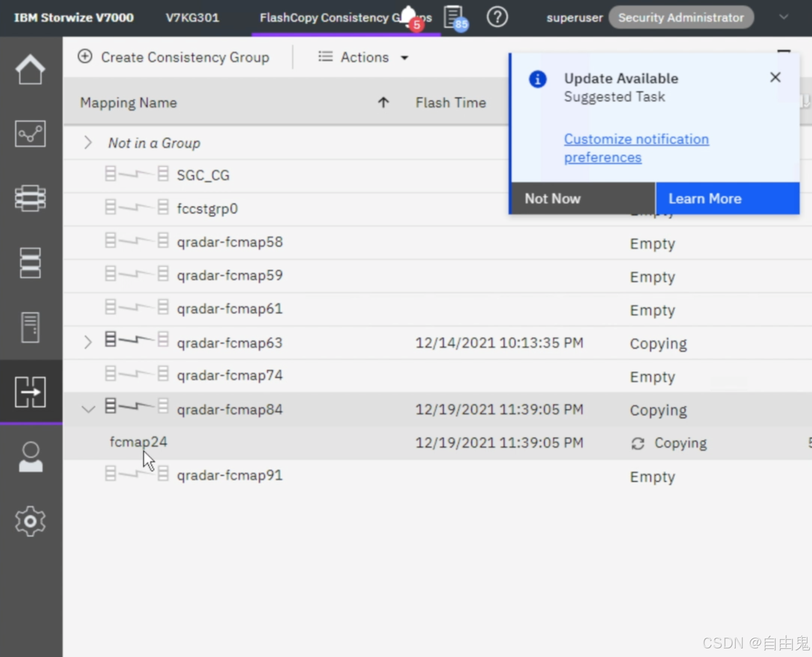Image resolution: width=812 pixels, height=657 pixels.
Task: Click the mapping icon of qradar-fcmap63
Action: (137, 340)
